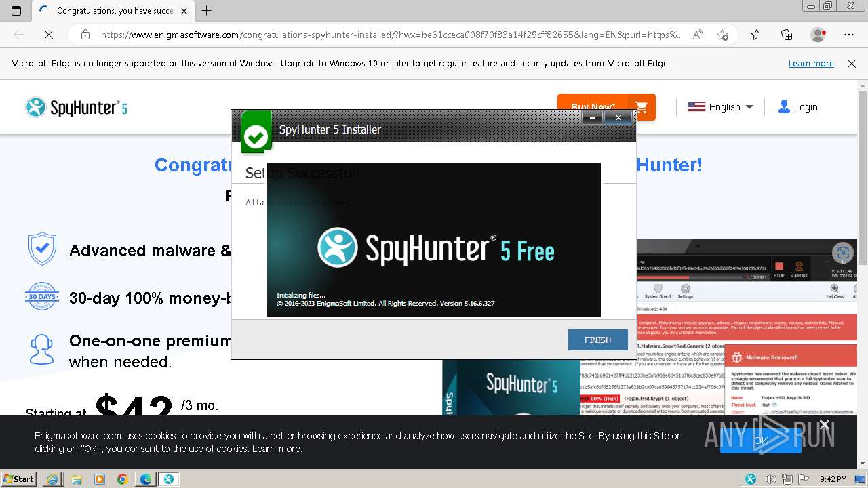868x488 pixels.
Task: Select the Congratulations browser tab
Action: coord(114,11)
